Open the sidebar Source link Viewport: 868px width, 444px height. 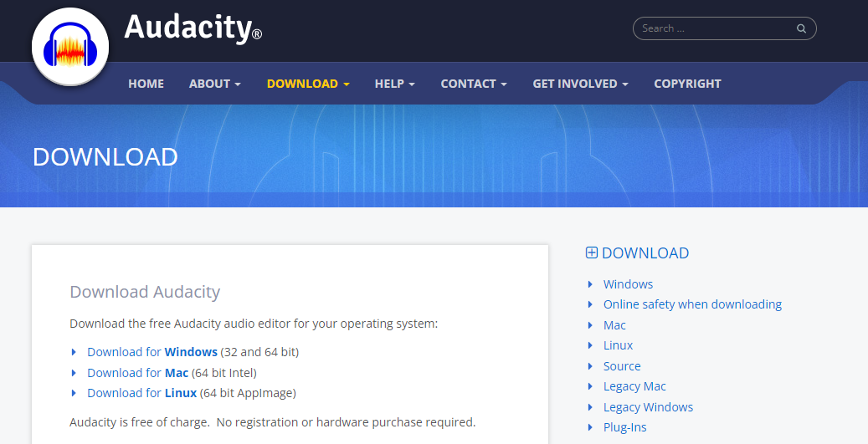click(x=622, y=366)
